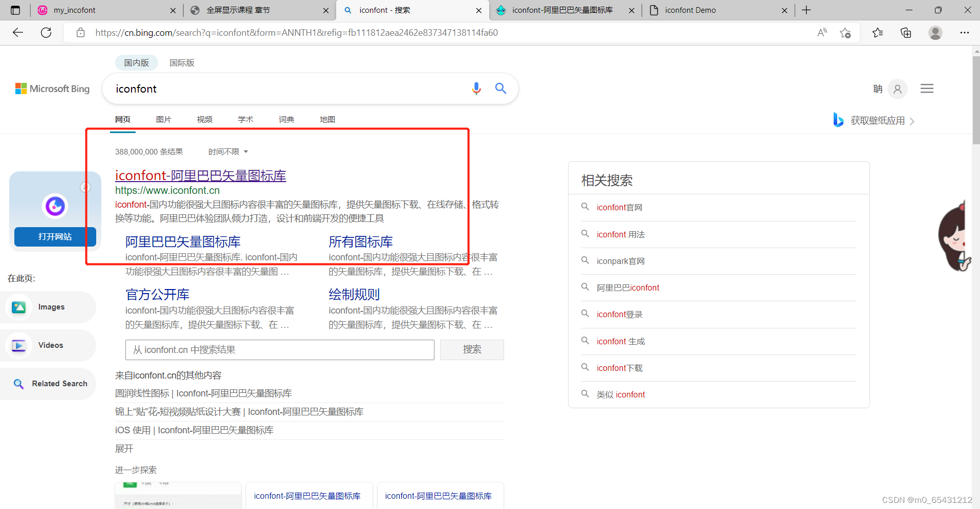Viewport: 980px width, 509px height.
Task: Search related term iconpark官网
Action: pos(621,261)
